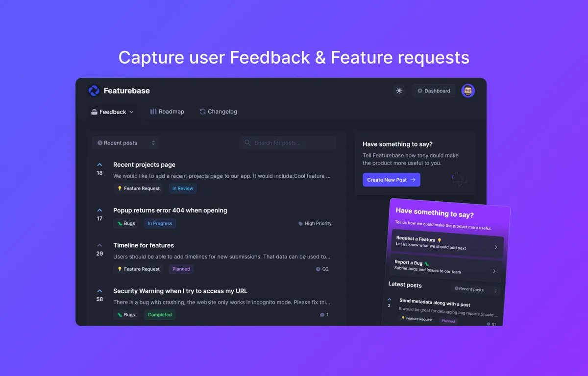This screenshot has width=588, height=376.
Task: Click the In Review status tag
Action: click(183, 188)
